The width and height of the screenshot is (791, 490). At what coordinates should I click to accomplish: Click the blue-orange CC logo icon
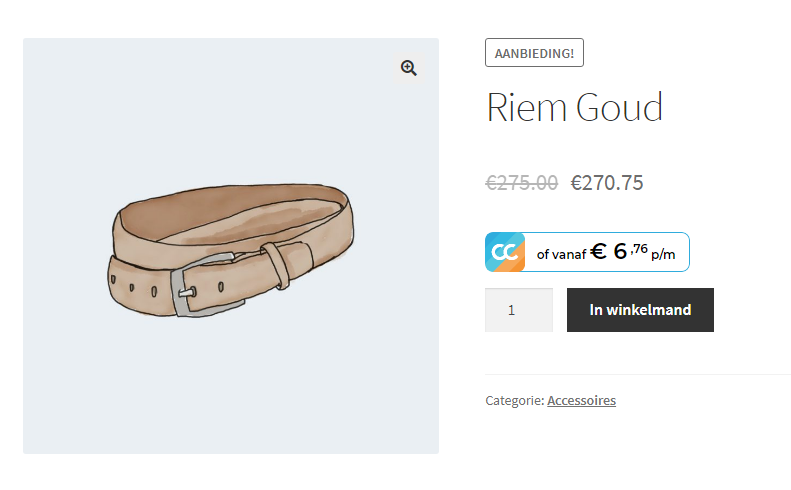click(505, 252)
